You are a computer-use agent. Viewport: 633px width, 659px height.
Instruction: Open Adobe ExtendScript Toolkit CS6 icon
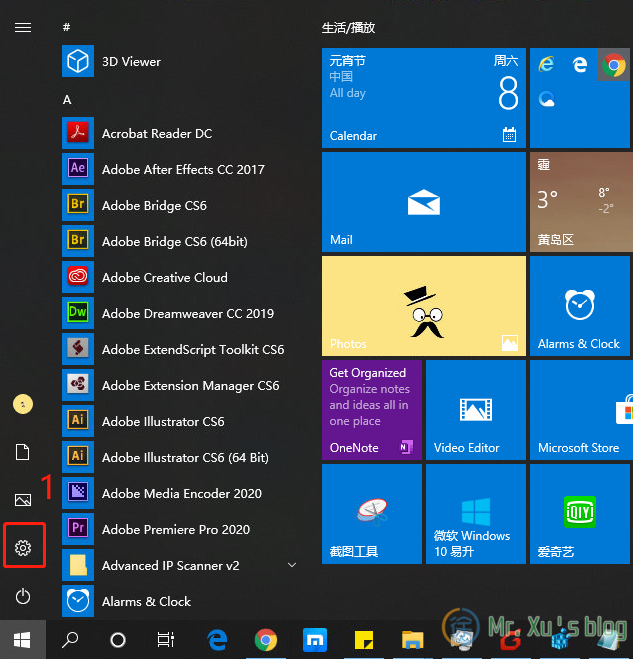(x=78, y=349)
